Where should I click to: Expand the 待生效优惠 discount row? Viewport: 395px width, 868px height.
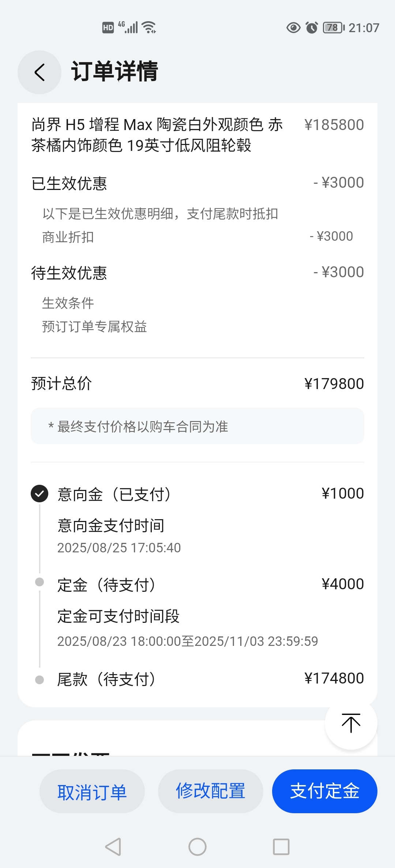(197, 273)
